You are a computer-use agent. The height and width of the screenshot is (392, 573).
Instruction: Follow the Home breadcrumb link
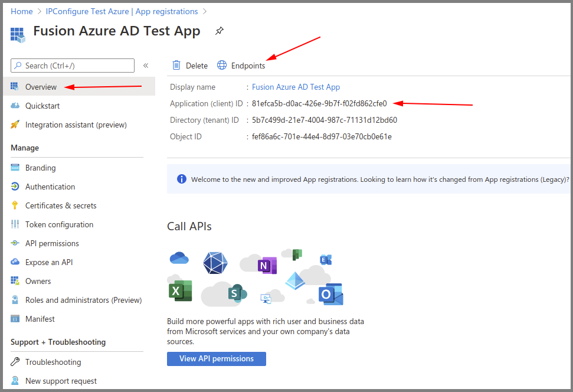coord(22,11)
